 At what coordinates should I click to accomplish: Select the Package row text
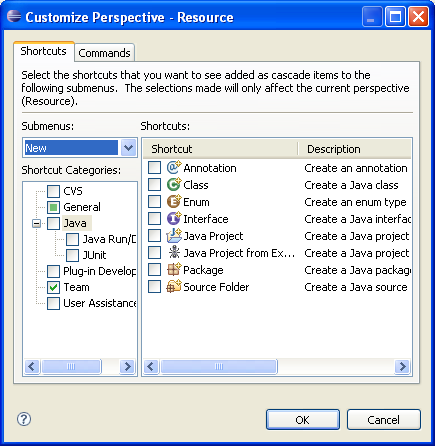click(x=203, y=270)
